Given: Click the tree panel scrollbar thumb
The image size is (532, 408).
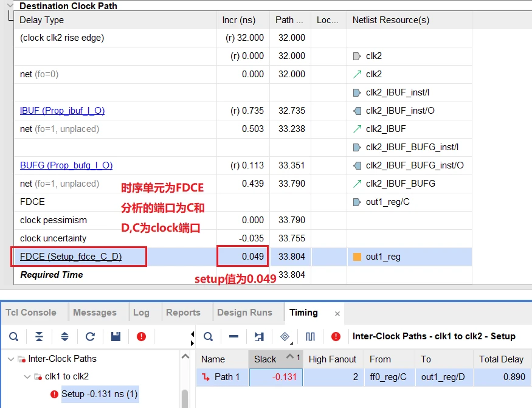Looking at the screenshot, I should click(x=185, y=398).
